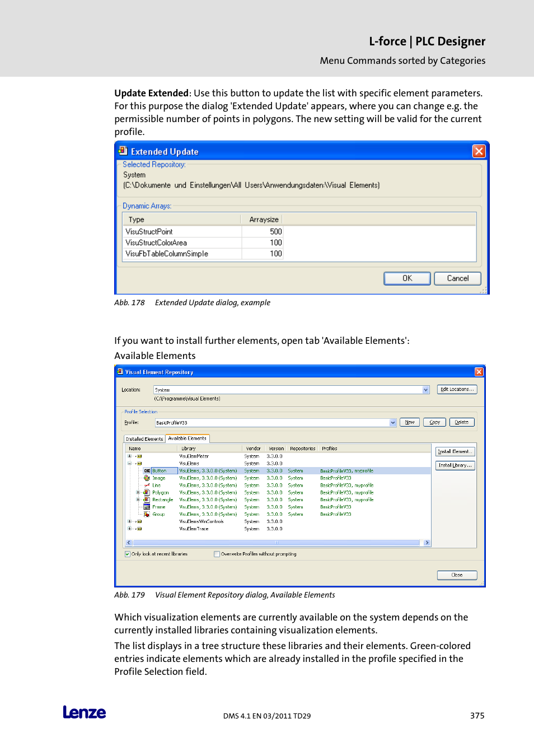Click the scroll left arrow in element list
534x756 pixels.
[129, 543]
